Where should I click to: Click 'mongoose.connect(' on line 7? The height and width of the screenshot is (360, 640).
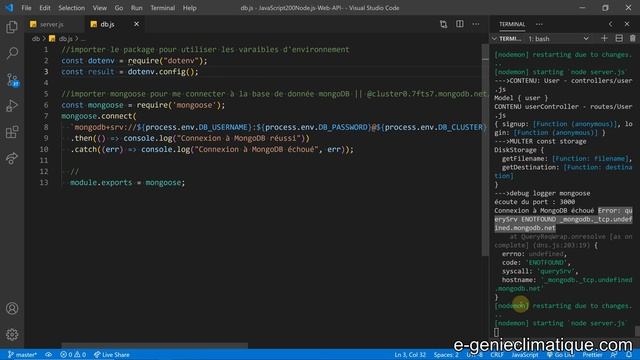(x=99, y=116)
